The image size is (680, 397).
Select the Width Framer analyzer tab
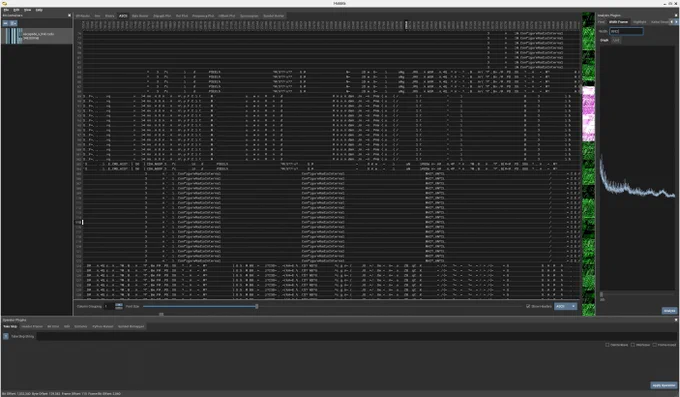pyautogui.click(x=618, y=22)
